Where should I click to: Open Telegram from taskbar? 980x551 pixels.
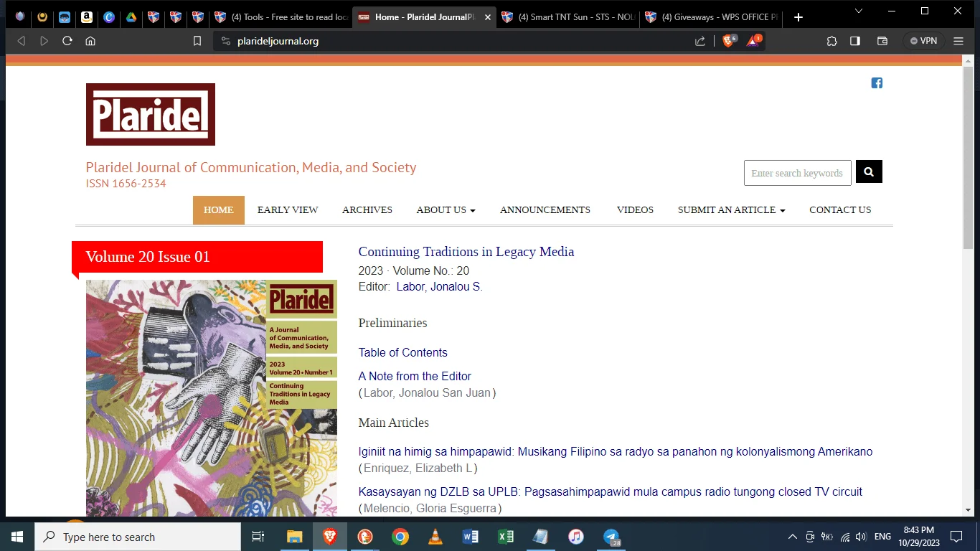click(x=611, y=537)
